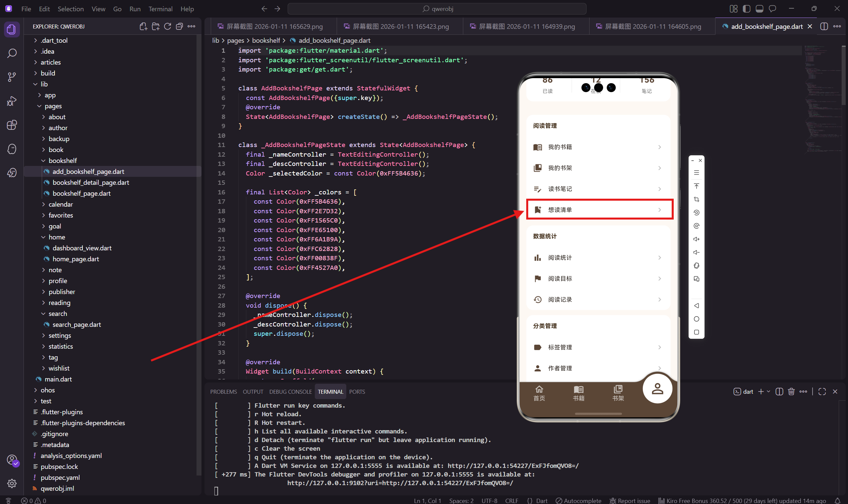Open bookshelf_page.dart in the explorer

point(82,193)
